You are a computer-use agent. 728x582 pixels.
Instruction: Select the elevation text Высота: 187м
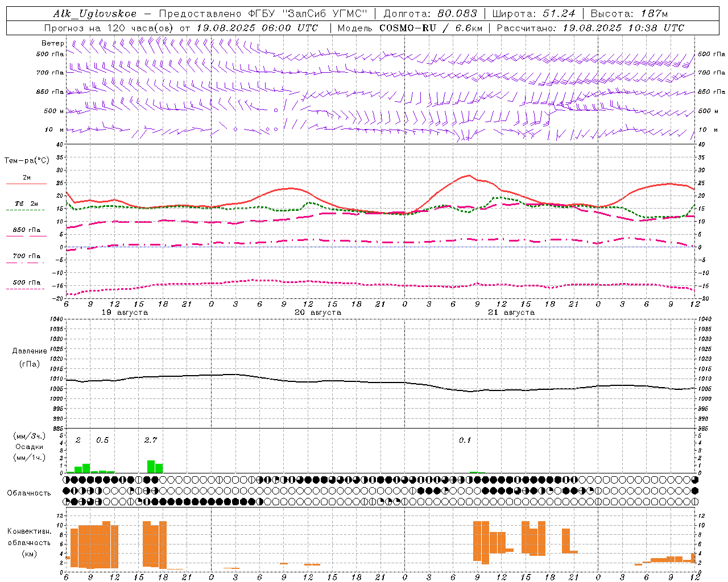tap(629, 14)
